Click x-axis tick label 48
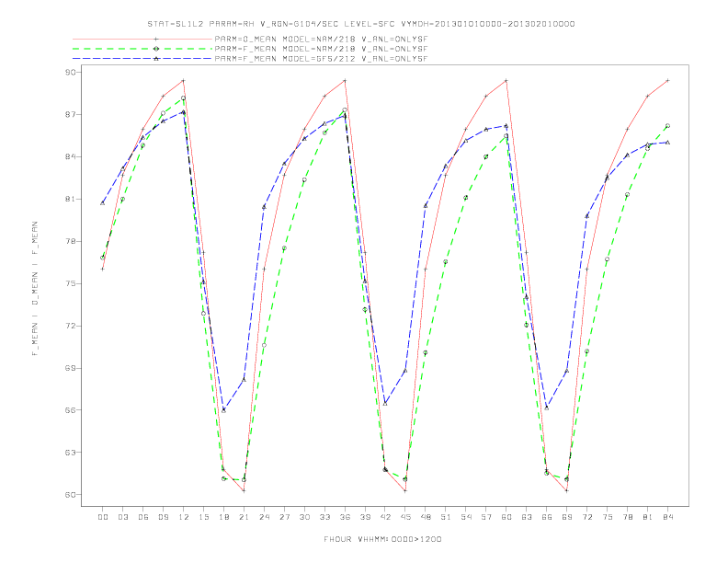Image resolution: width=728 pixels, height=563 pixels. [x=426, y=517]
